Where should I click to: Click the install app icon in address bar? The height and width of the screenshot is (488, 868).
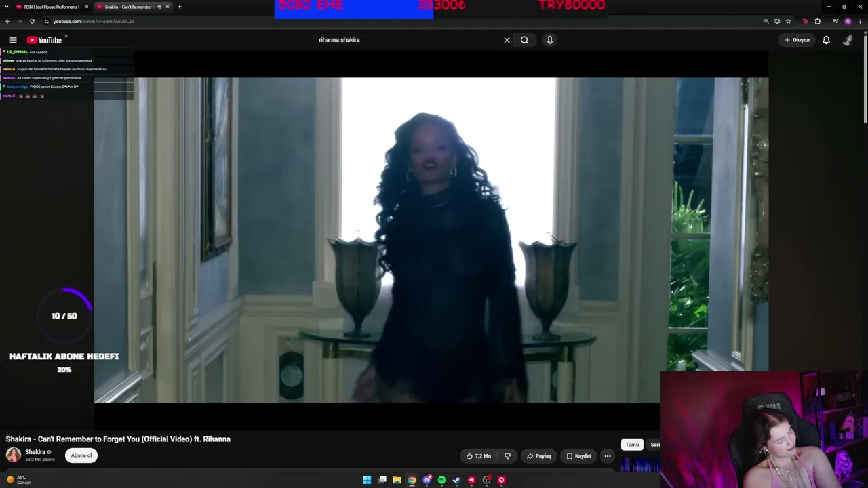click(777, 21)
